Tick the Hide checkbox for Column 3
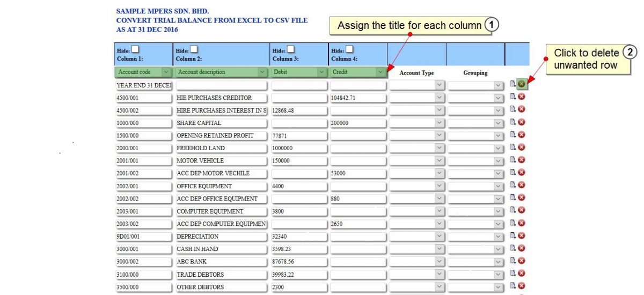Screen dimensions: 644x295 pyautogui.click(x=291, y=50)
